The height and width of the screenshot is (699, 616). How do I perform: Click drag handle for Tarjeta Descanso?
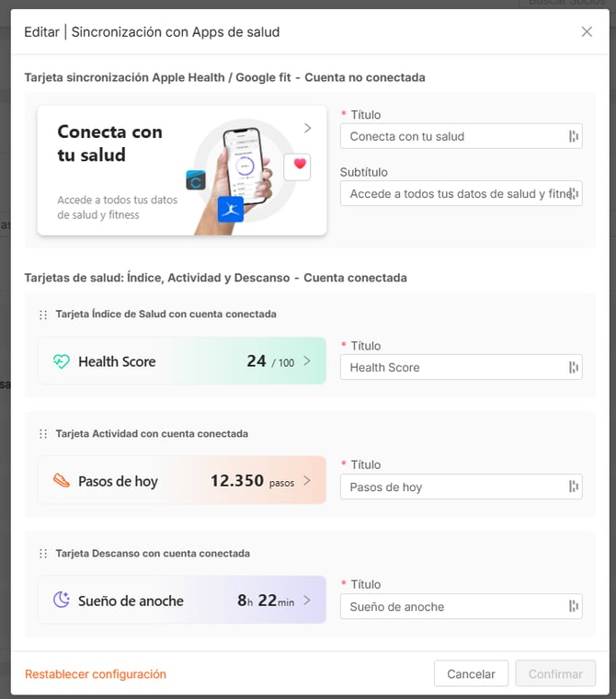click(43, 554)
